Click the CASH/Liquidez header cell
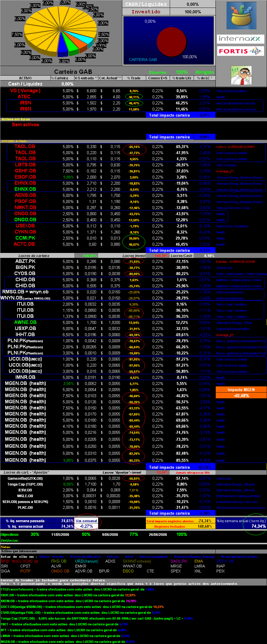 click(x=146, y=4)
